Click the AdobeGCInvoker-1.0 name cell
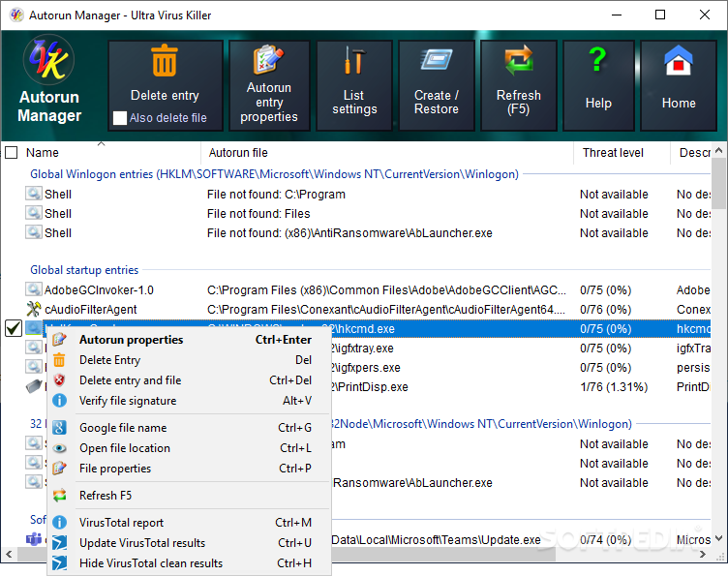Viewport: 728px width, 576px height. pyautogui.click(x=99, y=290)
